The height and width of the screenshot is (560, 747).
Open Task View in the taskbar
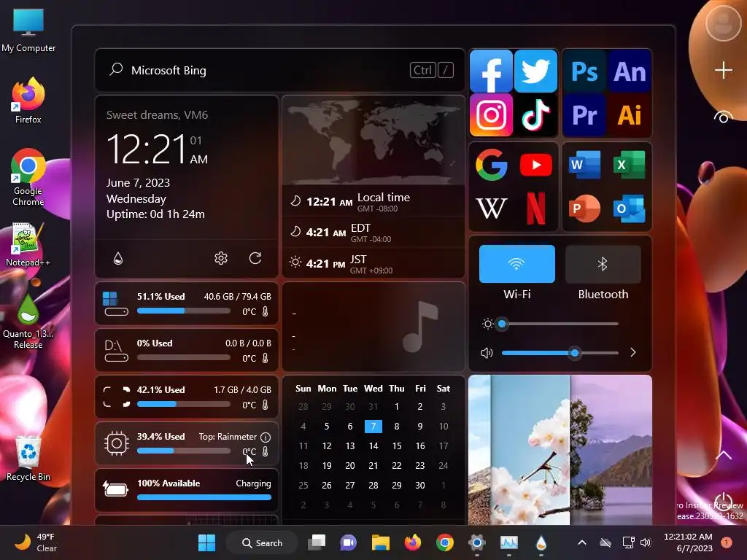(317, 542)
